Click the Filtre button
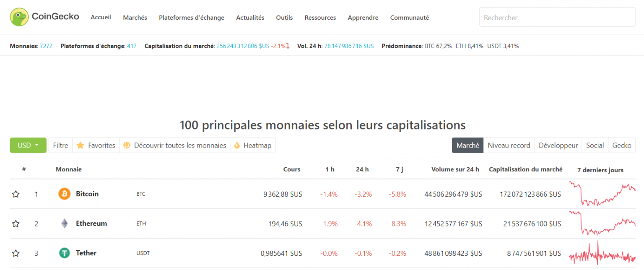Image resolution: width=644 pixels, height=270 pixels. click(60, 145)
